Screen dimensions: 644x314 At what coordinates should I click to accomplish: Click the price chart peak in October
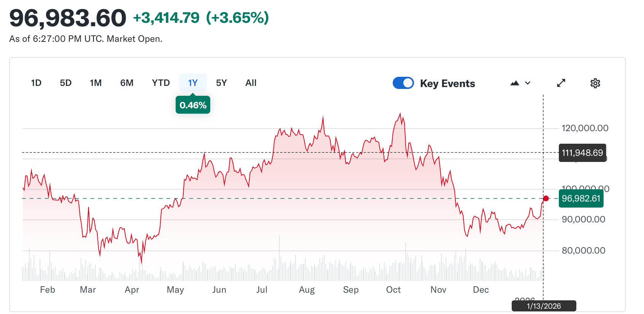(x=400, y=113)
